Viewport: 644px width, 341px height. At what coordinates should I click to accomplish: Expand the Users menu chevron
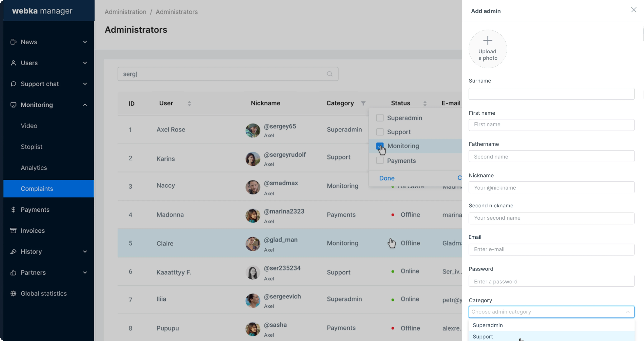(85, 63)
